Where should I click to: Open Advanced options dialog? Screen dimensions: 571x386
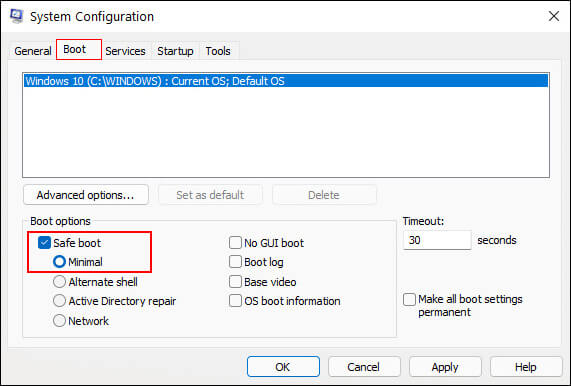tap(86, 195)
